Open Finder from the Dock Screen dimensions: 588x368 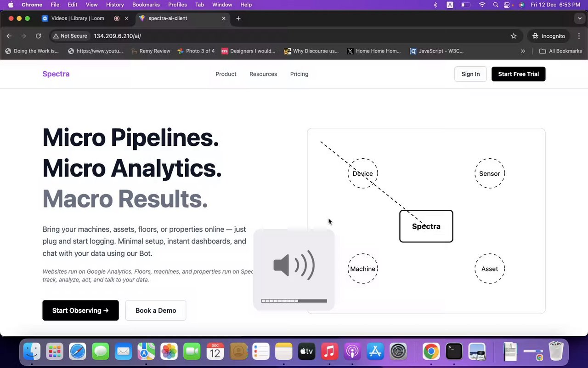click(32, 352)
